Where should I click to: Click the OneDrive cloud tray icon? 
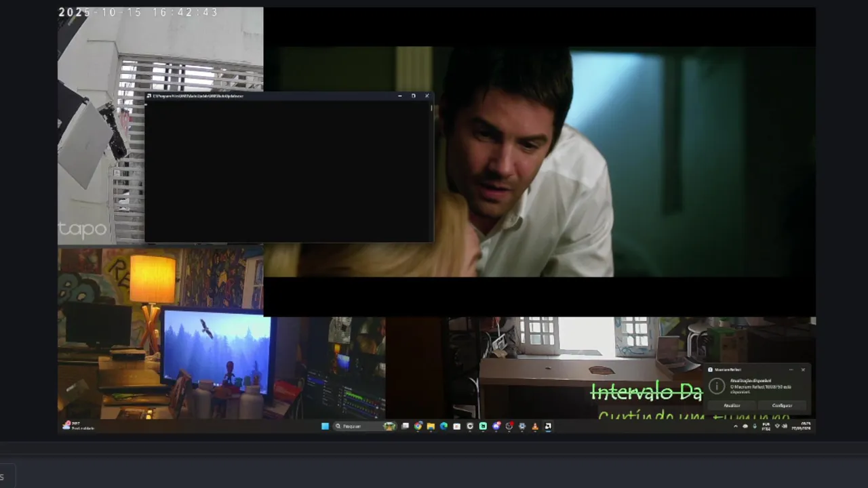tap(745, 426)
